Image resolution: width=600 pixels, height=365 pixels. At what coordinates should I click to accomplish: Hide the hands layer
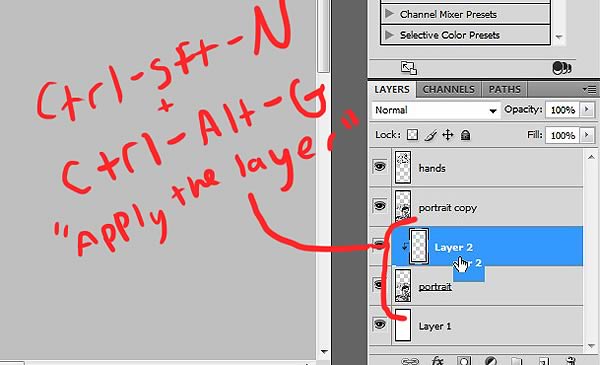(380, 166)
